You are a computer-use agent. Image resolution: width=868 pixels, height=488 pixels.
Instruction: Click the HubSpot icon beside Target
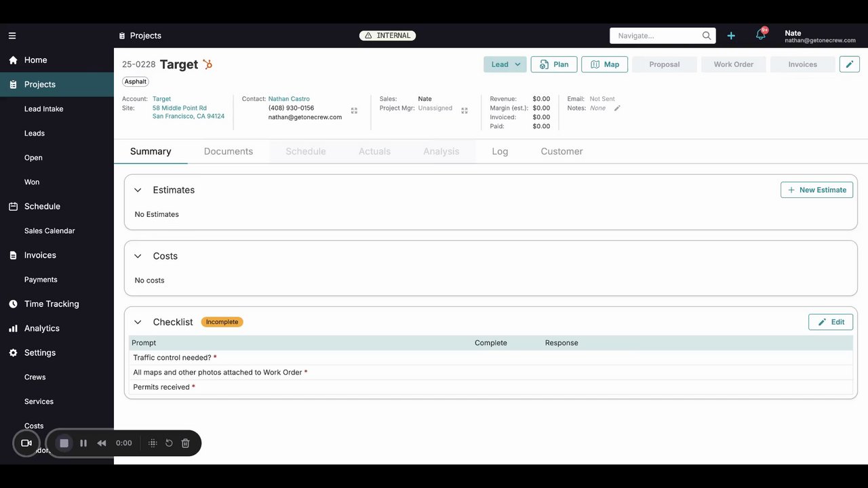pos(208,64)
